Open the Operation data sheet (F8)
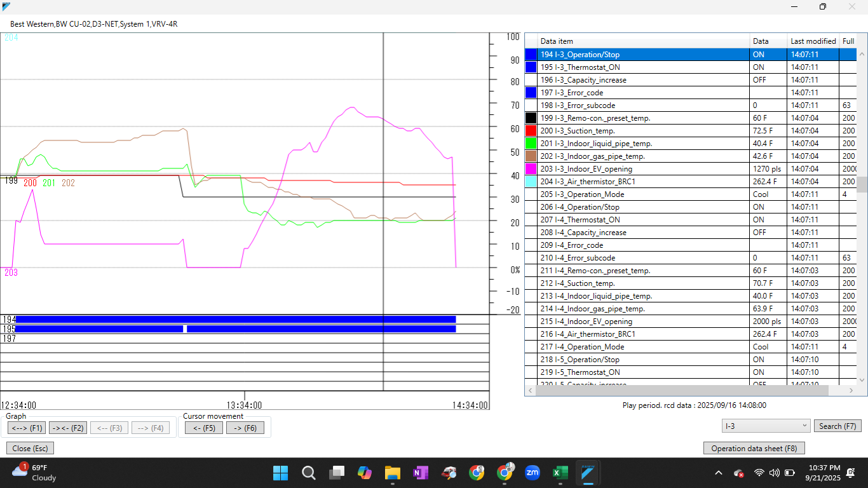868x488 pixels. tap(754, 448)
